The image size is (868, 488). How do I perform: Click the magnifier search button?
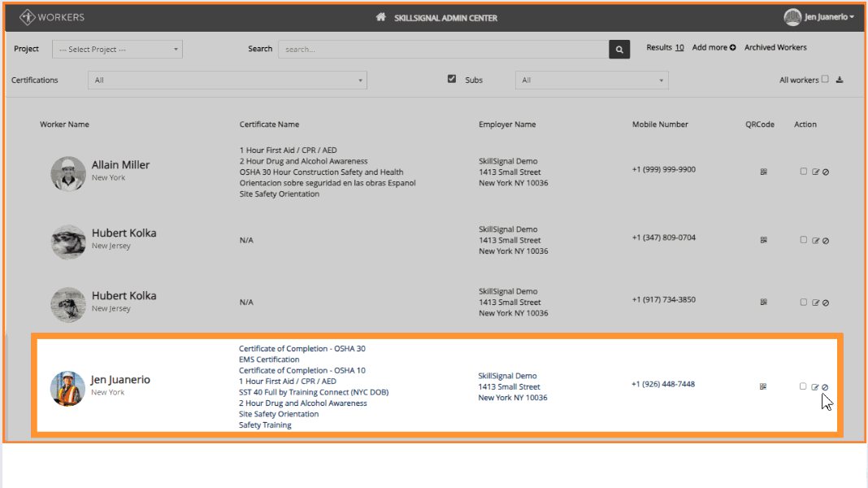[619, 50]
